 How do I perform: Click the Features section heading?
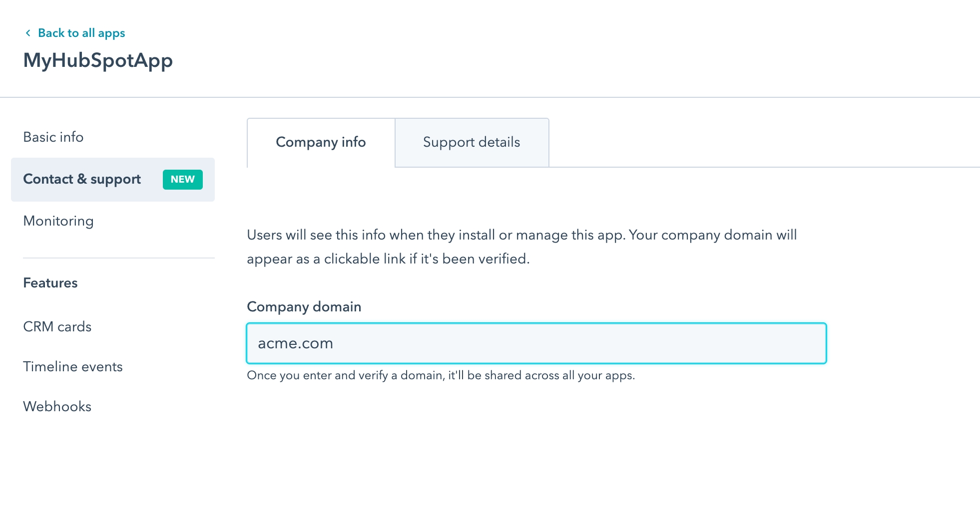click(x=50, y=283)
